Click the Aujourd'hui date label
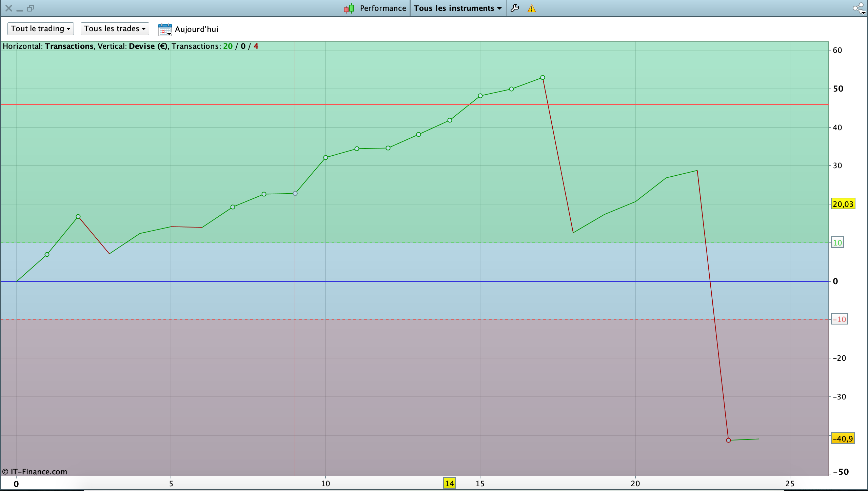 (196, 29)
